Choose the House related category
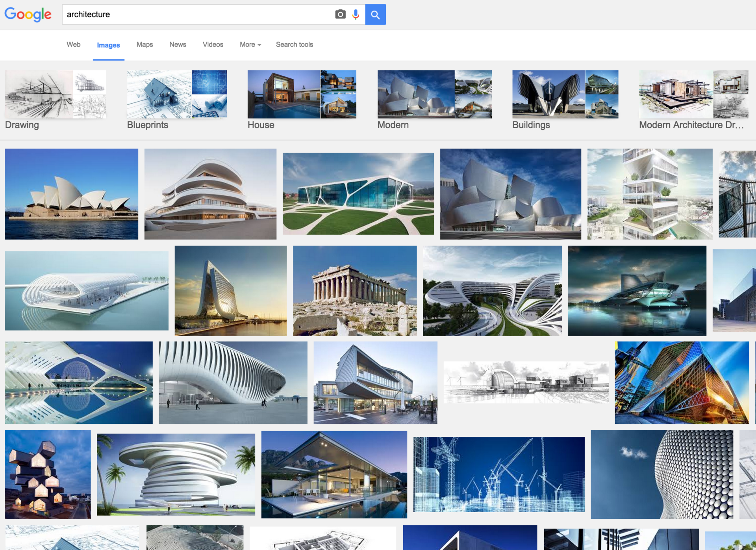The width and height of the screenshot is (756, 550). point(302,95)
